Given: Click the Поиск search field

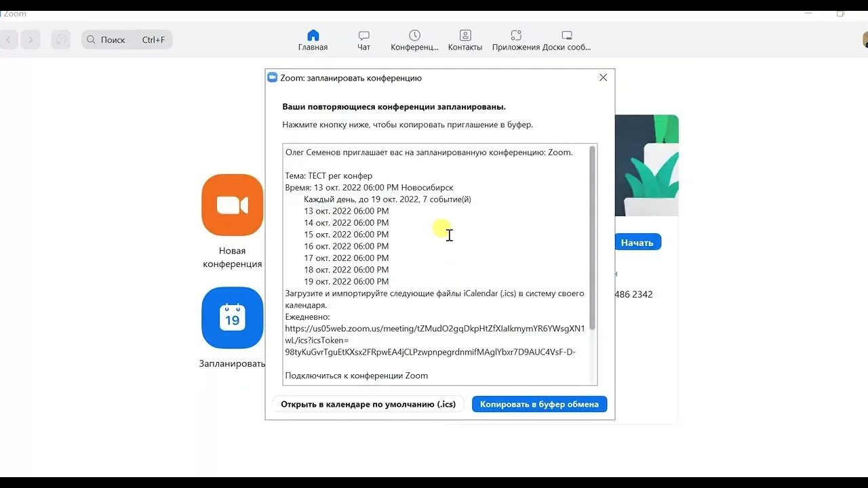Looking at the screenshot, I should [x=127, y=40].
